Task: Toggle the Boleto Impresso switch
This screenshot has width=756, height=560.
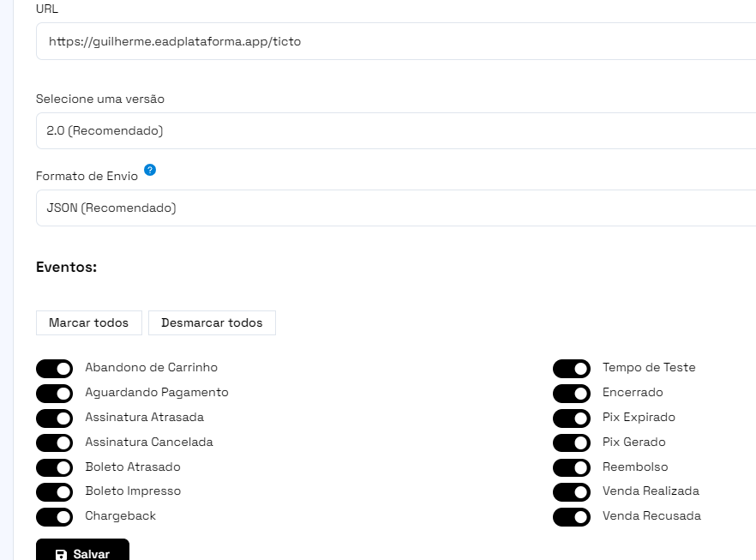Action: [55, 492]
